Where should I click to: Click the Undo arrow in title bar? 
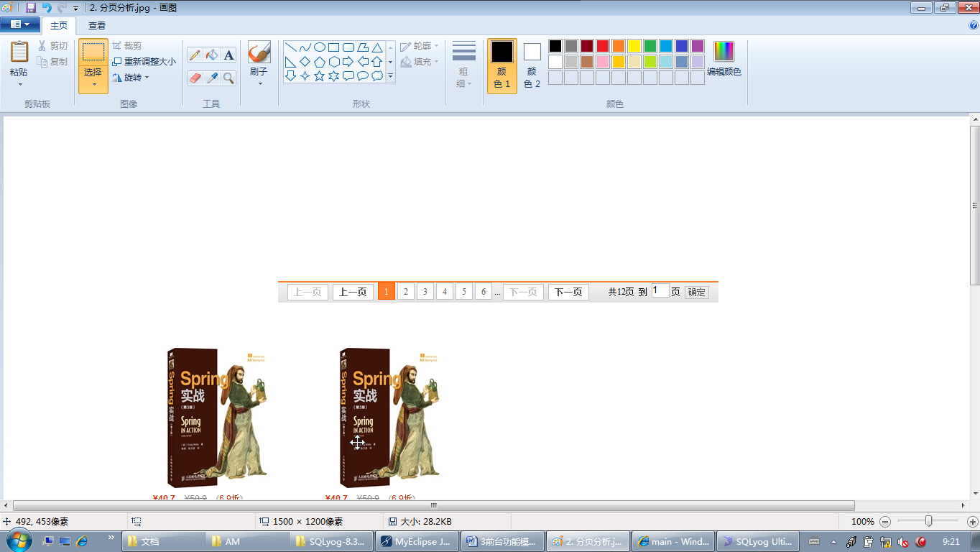pyautogui.click(x=46, y=8)
